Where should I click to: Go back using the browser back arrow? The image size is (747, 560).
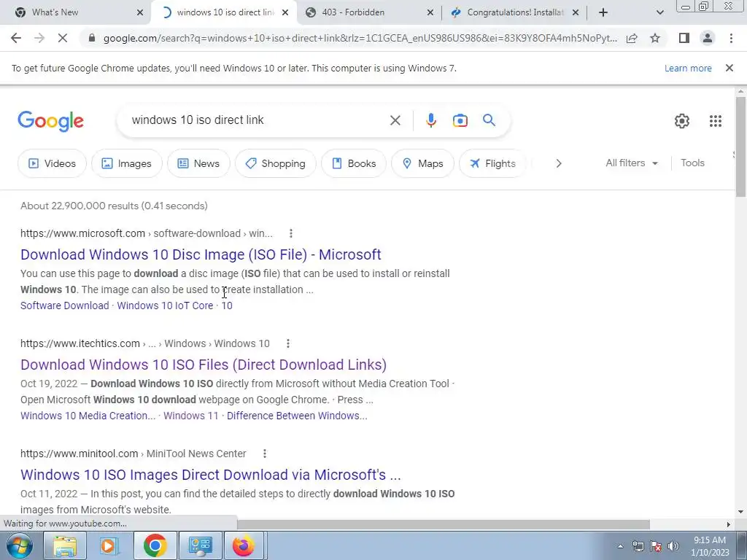click(16, 38)
